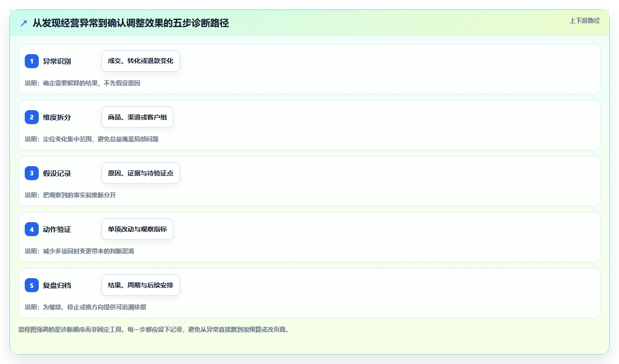Click the 复盘归档 step title
The width and height of the screenshot is (619, 364).
(57, 285)
